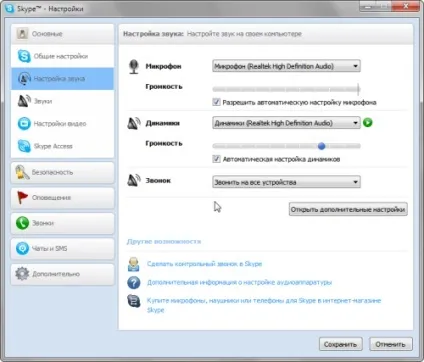Click the Основные section icon
Image resolution: width=424 pixels, height=362 pixels.
(22, 33)
